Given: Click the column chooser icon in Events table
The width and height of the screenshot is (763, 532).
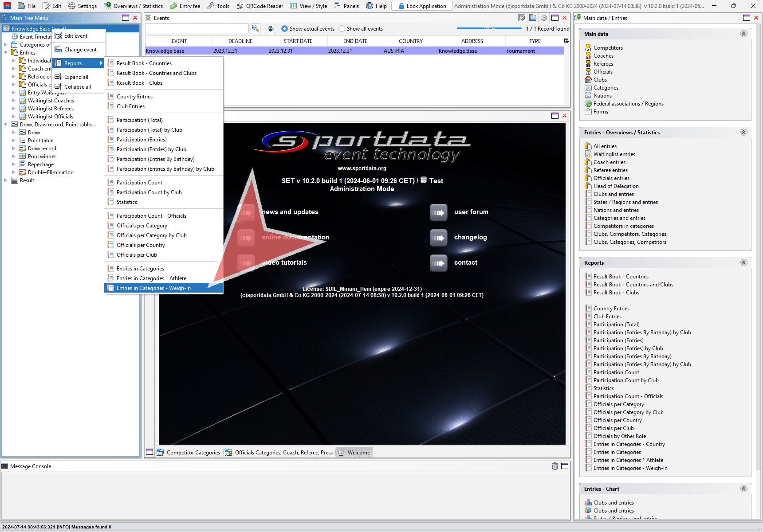Looking at the screenshot, I should pyautogui.click(x=566, y=41).
